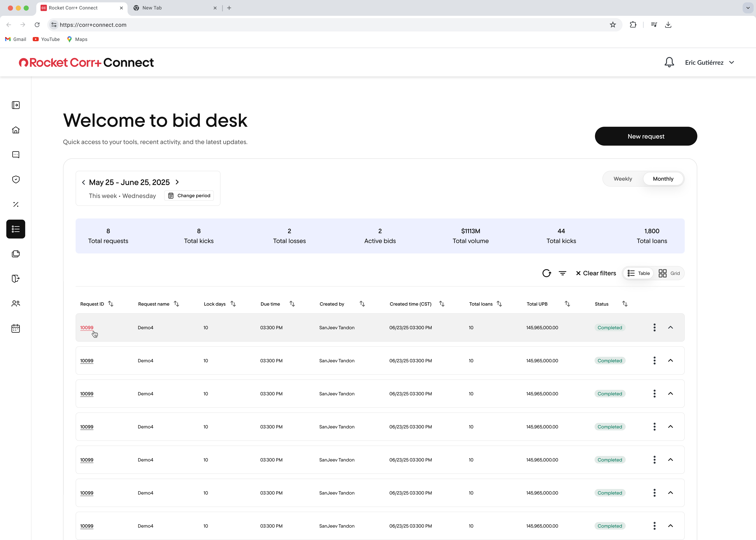
Task: Collapse the third table row chevron
Action: [x=671, y=394]
